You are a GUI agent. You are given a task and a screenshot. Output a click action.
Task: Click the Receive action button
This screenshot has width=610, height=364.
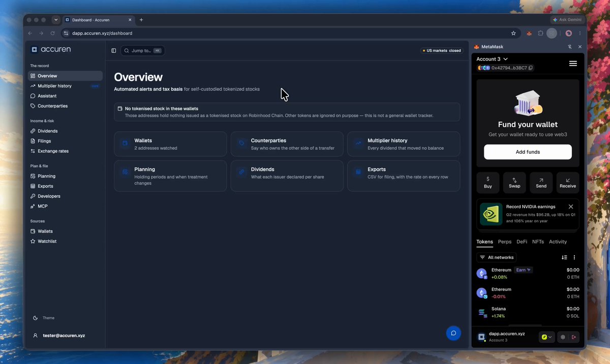tap(568, 182)
